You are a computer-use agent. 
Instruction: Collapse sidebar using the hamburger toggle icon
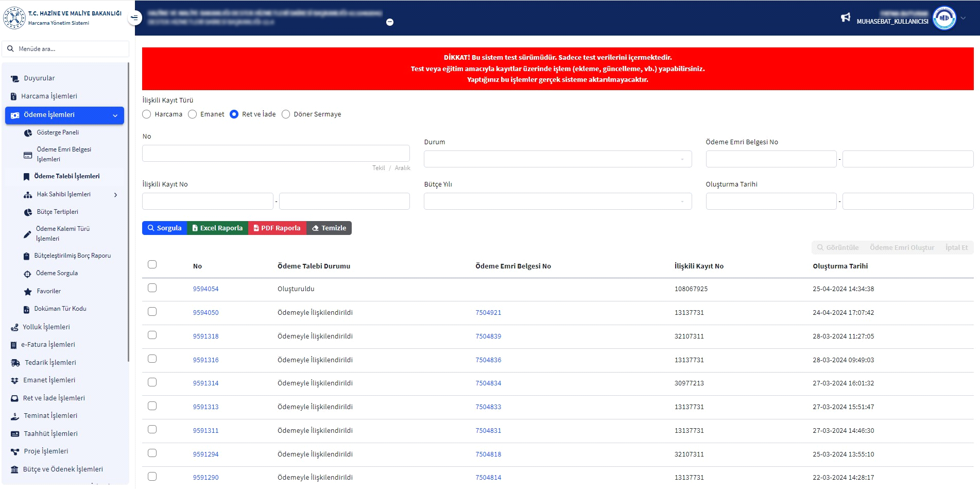(134, 18)
